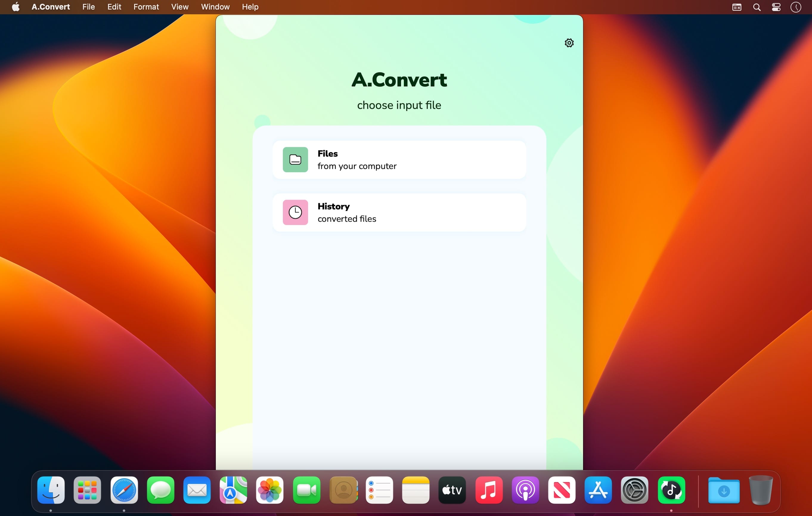Choose Files from your computer option

(399, 159)
